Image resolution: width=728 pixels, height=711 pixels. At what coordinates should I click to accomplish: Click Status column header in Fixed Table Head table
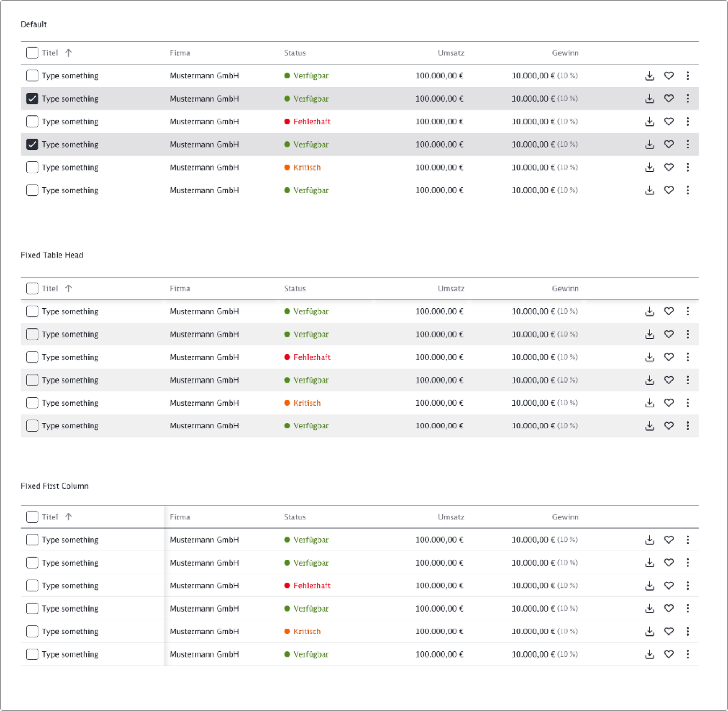coord(295,289)
